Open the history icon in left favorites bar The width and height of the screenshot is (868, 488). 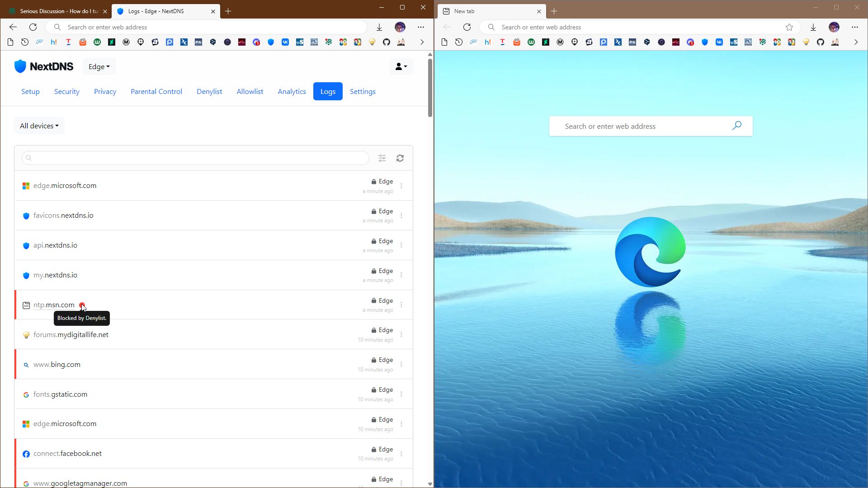point(25,42)
